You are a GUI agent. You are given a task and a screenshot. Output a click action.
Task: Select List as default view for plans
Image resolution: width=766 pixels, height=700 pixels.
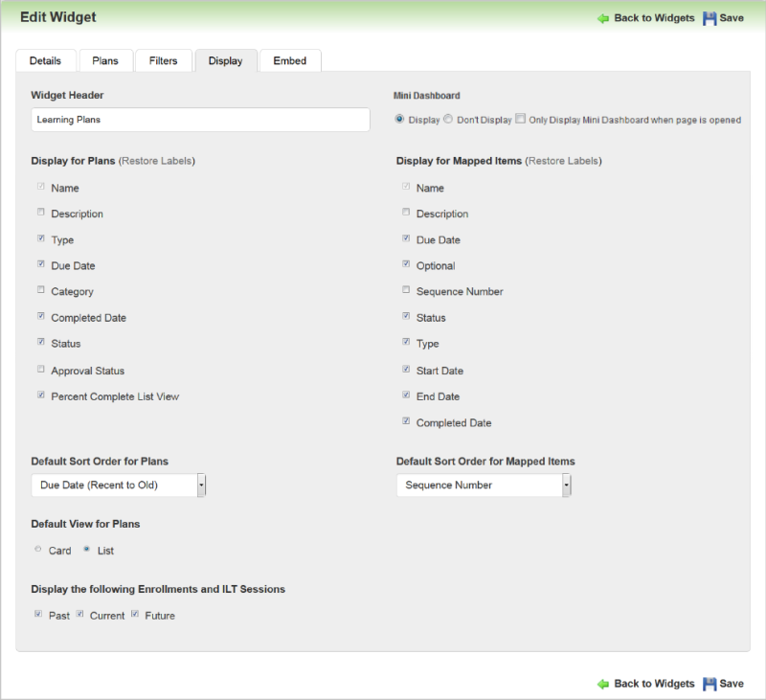tap(86, 549)
